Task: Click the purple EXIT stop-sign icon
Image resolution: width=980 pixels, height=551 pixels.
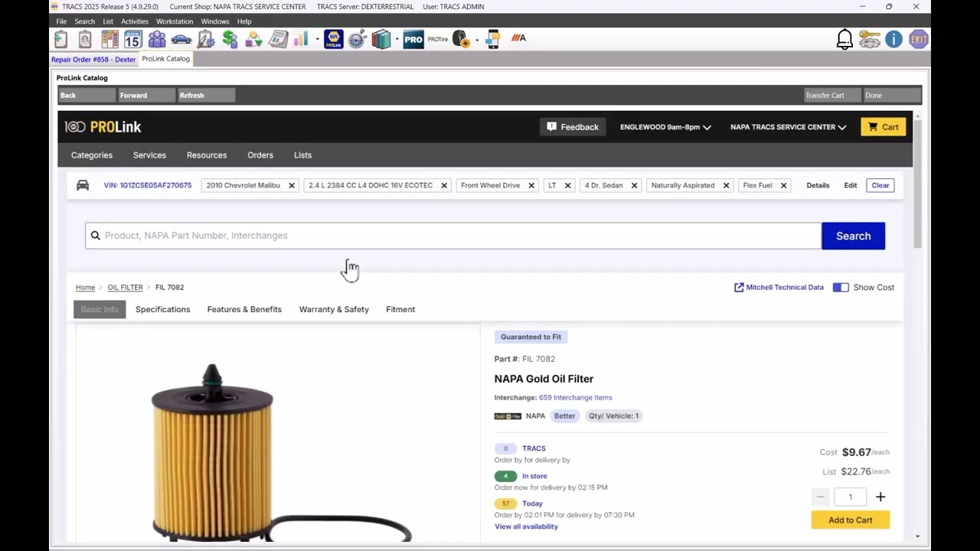Action: tap(919, 40)
